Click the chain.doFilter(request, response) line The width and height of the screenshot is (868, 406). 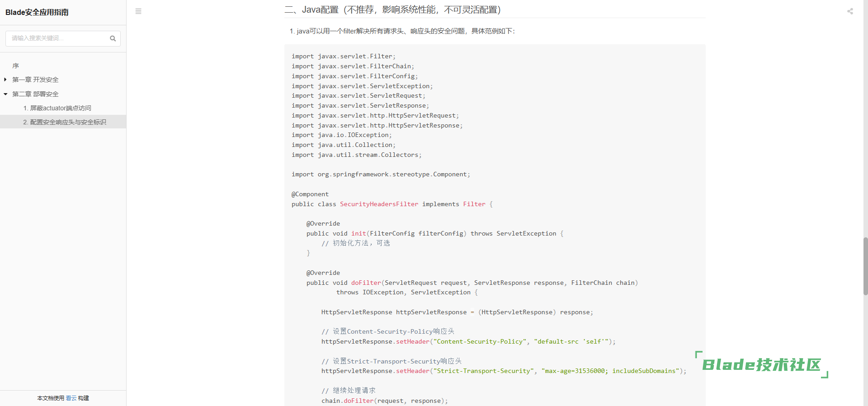point(385,401)
